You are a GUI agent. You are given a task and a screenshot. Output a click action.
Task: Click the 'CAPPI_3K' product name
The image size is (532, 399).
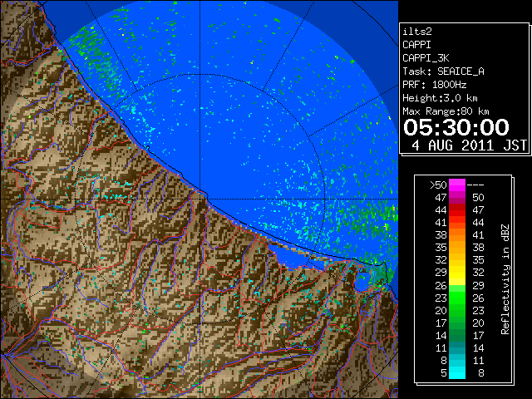tap(426, 58)
